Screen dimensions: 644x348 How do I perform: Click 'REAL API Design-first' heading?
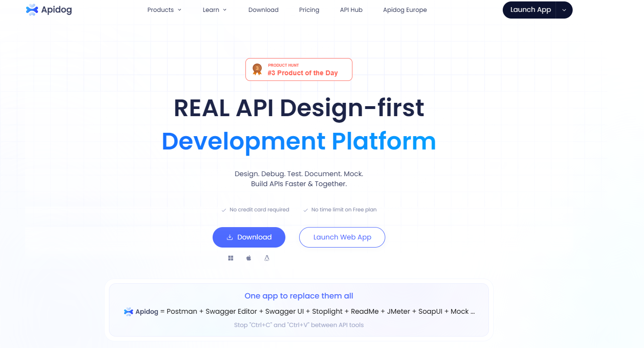click(299, 108)
